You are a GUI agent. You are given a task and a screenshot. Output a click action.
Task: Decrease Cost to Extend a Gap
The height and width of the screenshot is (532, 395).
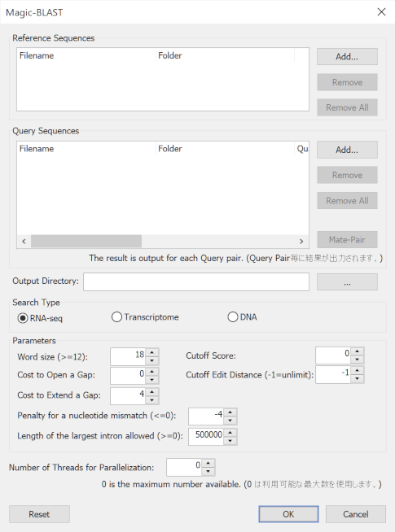151,400
